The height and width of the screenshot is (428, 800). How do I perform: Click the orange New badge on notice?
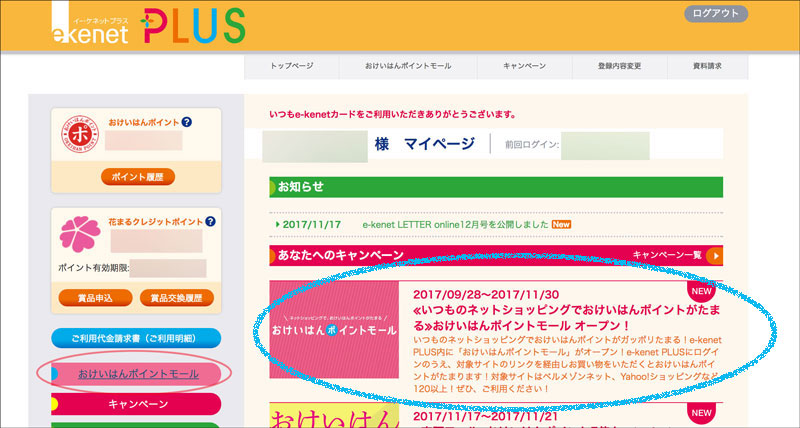(561, 224)
